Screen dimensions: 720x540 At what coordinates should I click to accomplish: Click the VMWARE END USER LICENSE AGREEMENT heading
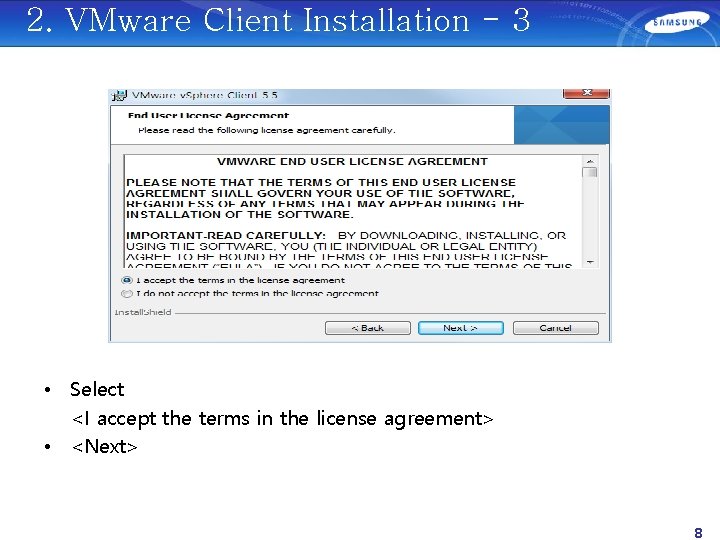pos(352,162)
